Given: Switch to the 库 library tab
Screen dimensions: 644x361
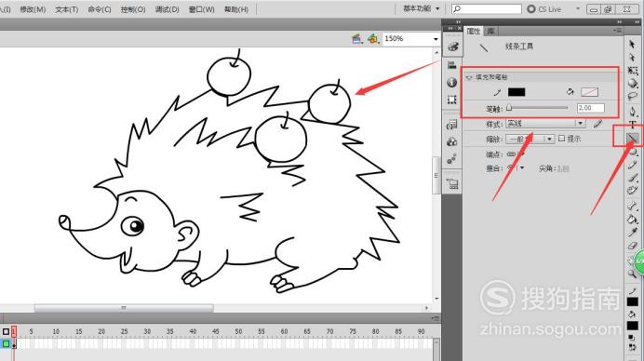Looking at the screenshot, I should (x=490, y=31).
